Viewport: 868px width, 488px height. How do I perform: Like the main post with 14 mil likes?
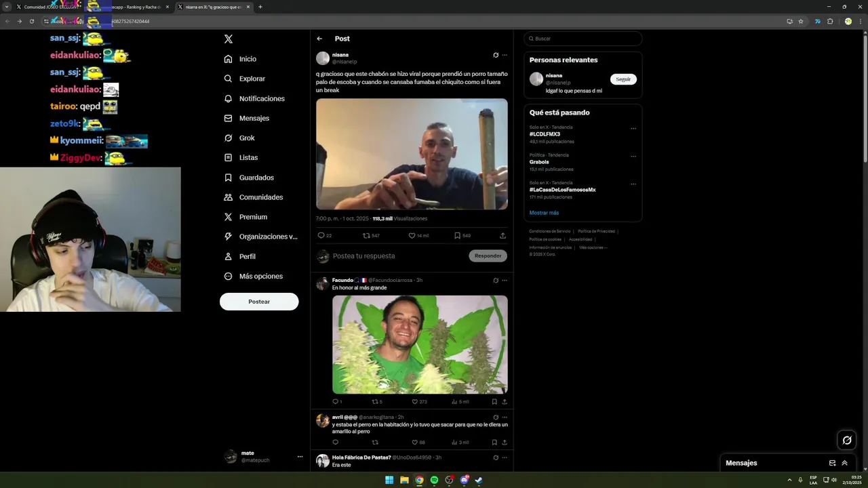412,236
